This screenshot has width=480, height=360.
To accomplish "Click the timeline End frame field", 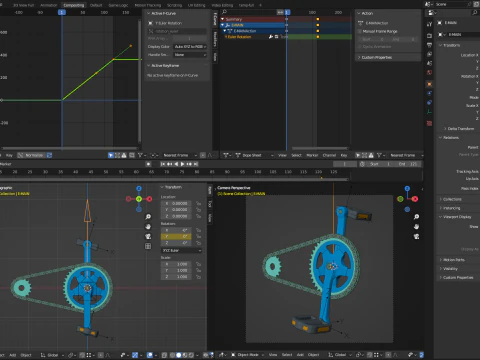I will [408, 164].
